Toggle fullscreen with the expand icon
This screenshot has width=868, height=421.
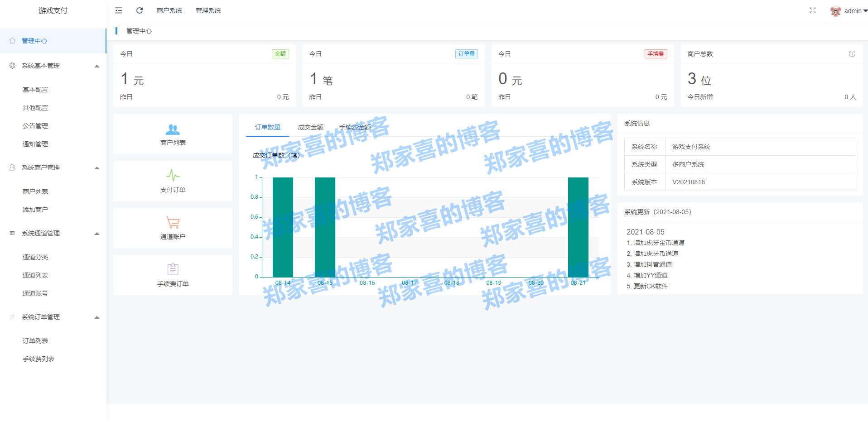813,10
